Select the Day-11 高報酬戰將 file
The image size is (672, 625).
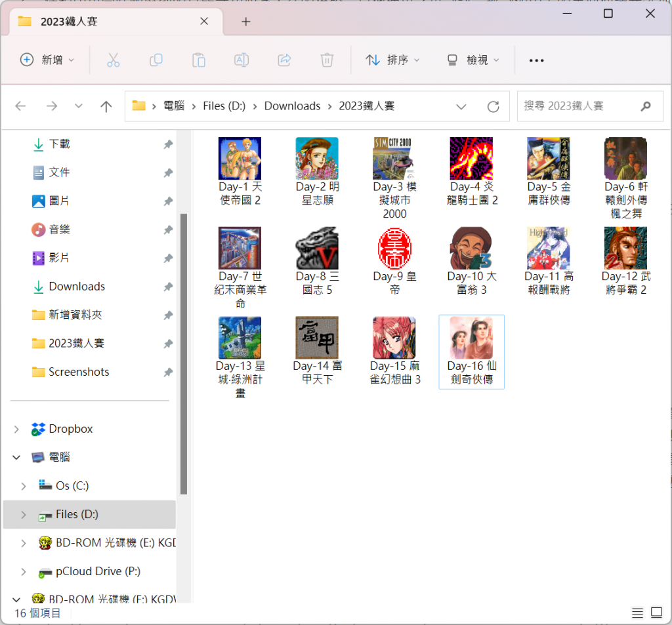click(549, 261)
